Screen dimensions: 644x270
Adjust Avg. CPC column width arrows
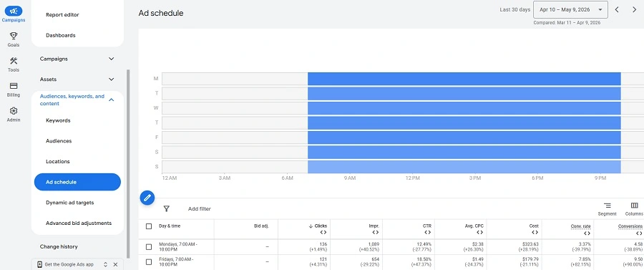coord(479,233)
